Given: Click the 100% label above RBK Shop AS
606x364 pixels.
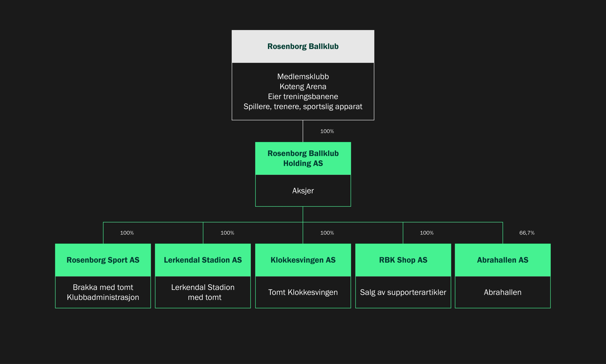Looking at the screenshot, I should [426, 233].
